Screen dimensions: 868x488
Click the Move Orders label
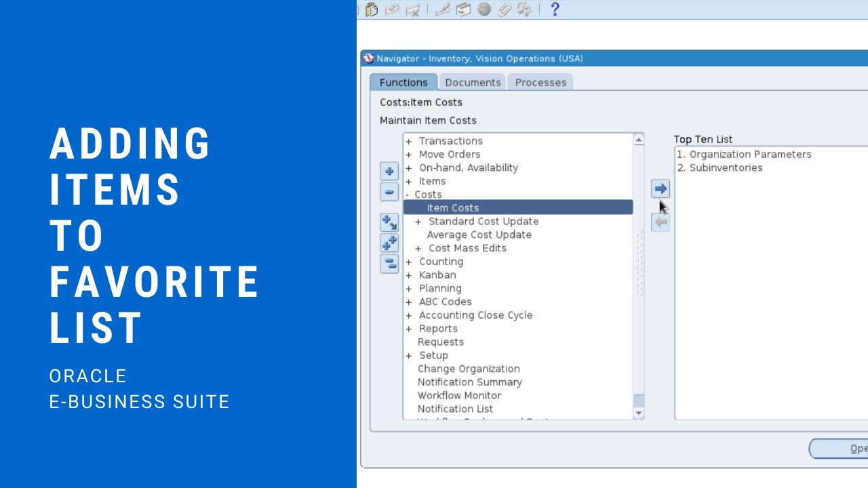[450, 155]
